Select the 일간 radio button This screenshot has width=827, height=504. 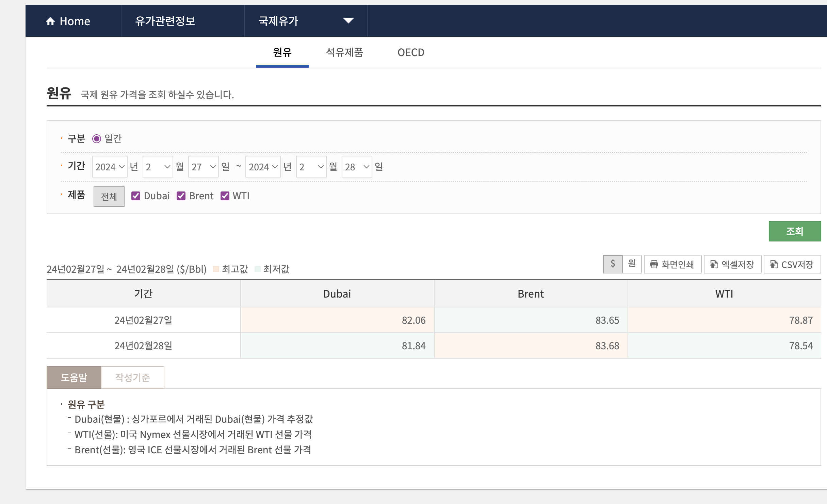97,139
